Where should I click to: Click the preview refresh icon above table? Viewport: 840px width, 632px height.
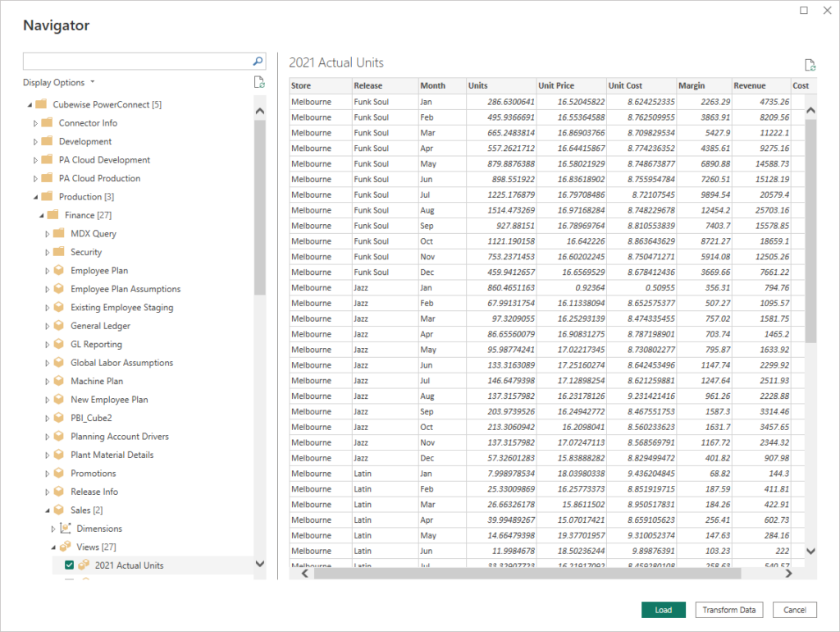[810, 66]
